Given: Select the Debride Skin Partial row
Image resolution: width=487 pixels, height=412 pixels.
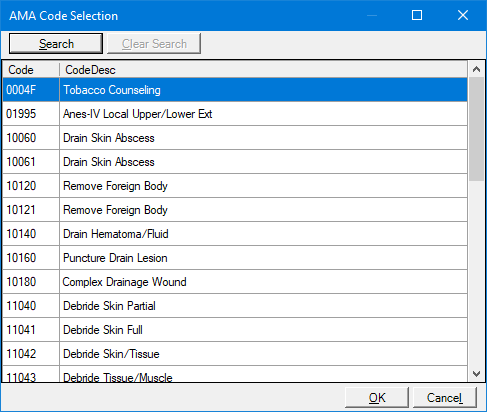Looking at the screenshot, I should pos(235,306).
